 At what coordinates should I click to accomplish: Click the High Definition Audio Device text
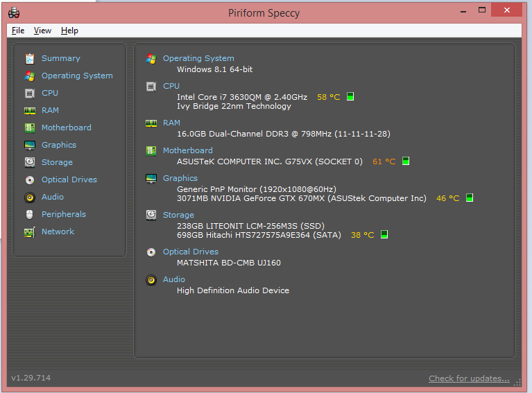[233, 290]
